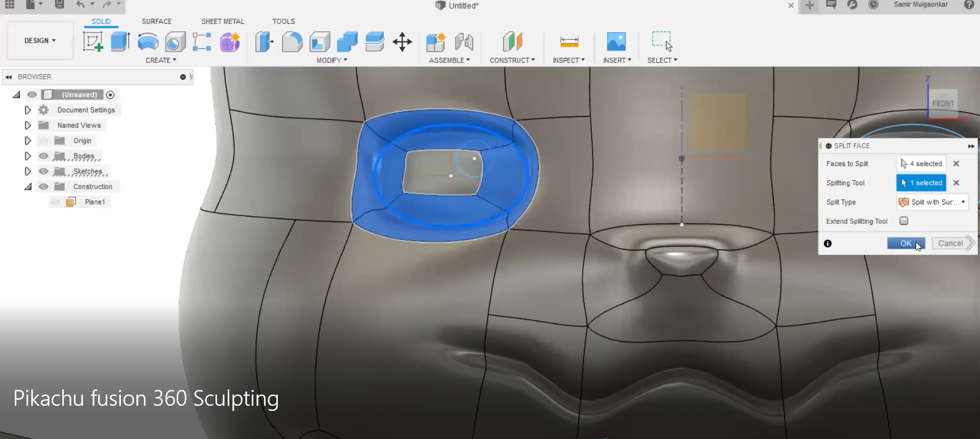The width and height of the screenshot is (980, 439).
Task: Activate the Unsaved component radio button
Action: 110,95
